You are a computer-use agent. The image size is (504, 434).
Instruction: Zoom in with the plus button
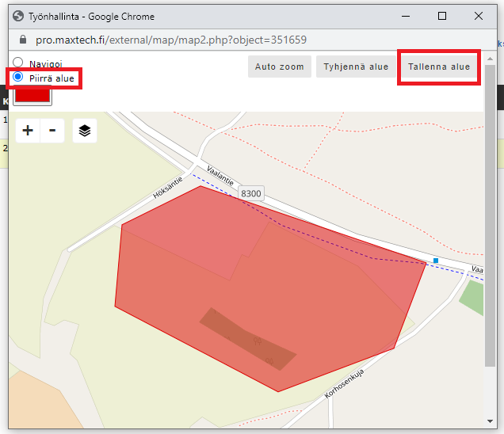(28, 131)
